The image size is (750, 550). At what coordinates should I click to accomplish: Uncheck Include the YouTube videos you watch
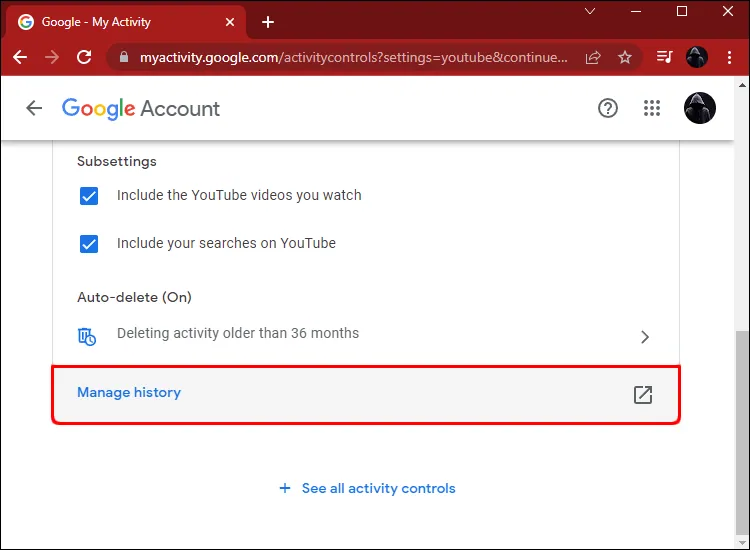pos(89,196)
